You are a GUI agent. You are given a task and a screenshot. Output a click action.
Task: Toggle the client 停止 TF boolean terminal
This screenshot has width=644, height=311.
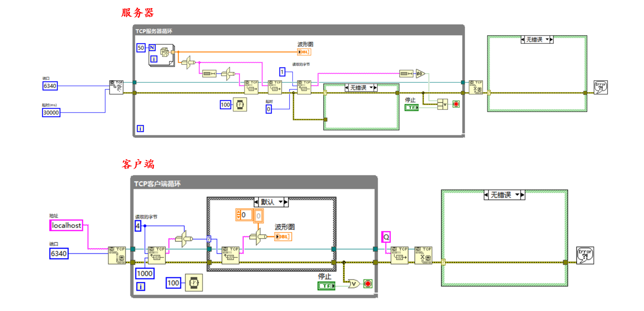pos(326,286)
